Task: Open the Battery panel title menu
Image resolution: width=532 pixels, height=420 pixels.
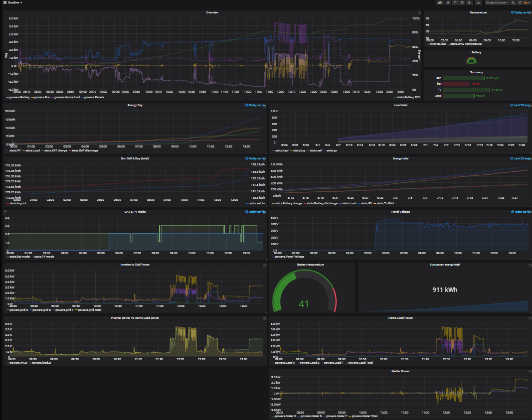Action: 476,52
